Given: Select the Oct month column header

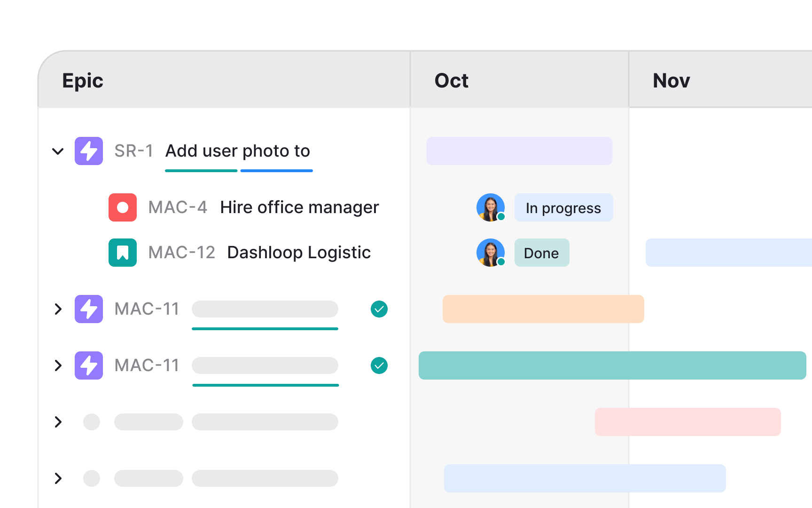Looking at the screenshot, I should pyautogui.click(x=452, y=80).
